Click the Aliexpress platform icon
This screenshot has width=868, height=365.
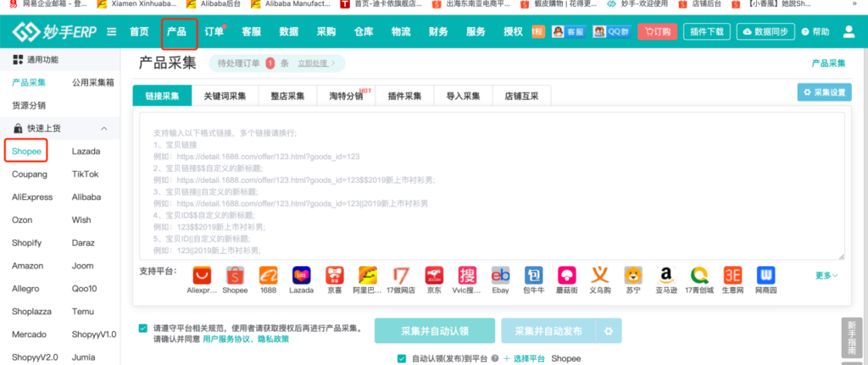[x=202, y=275]
